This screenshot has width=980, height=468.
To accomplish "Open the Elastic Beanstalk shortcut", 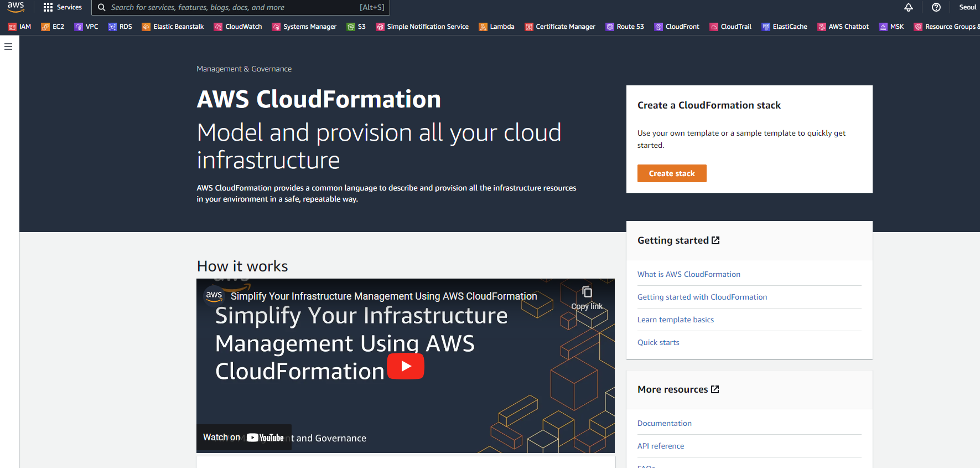I will point(173,27).
